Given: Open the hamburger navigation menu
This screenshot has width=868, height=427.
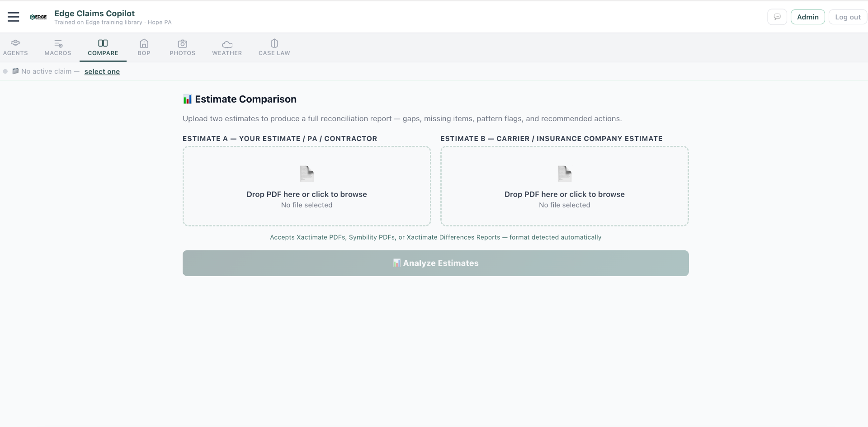Looking at the screenshot, I should (x=13, y=16).
